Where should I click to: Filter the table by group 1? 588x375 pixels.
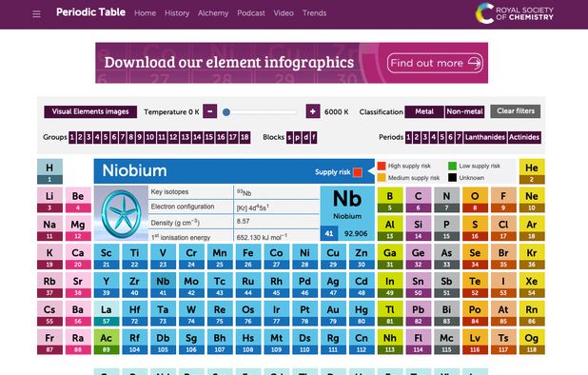tap(72, 137)
